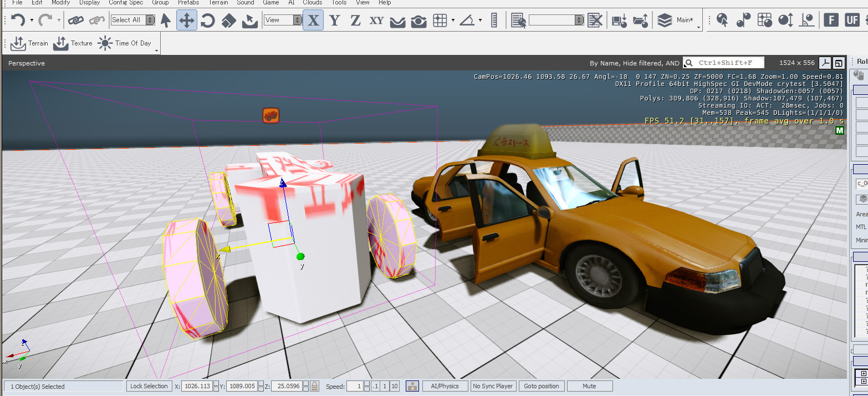Open the Select Objects list icon
Image resolution: width=868 pixels, height=396 pixels.
[519, 21]
